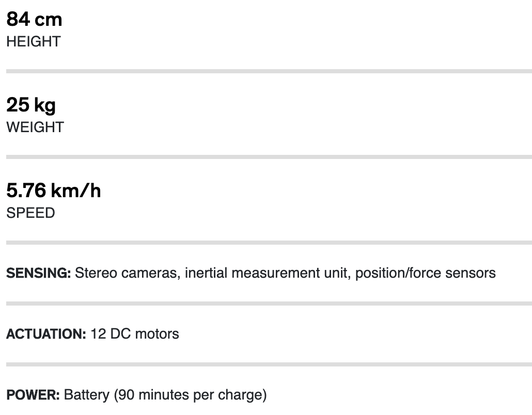Click the divider line below HEIGHT
Image resolution: width=532 pixels, height=415 pixels.
[x=269, y=71]
